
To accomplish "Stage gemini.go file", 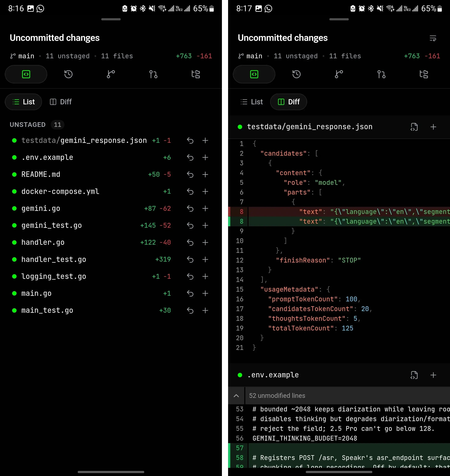I will (205, 209).
